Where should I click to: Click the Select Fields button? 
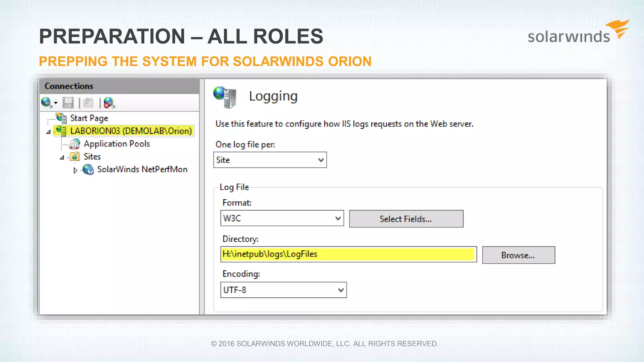406,219
